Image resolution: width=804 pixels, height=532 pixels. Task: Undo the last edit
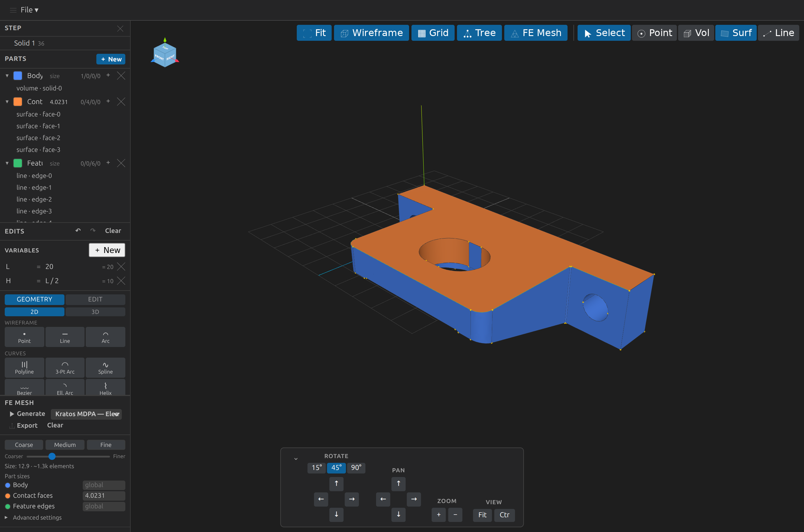point(78,231)
